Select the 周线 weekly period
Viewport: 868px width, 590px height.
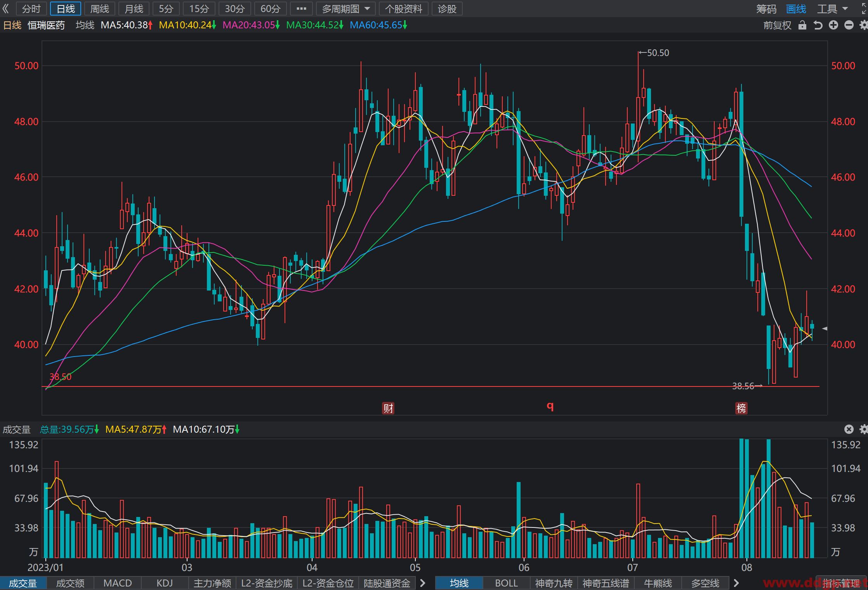click(100, 9)
